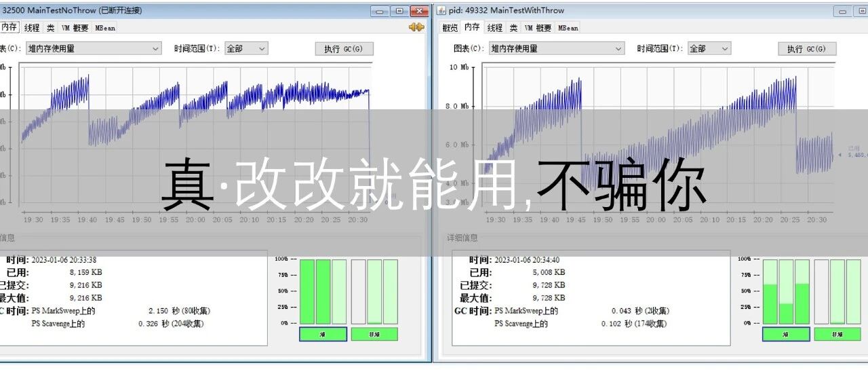
Task: Click 执行 GC(G) button in MainTestWithThrow window
Action: tap(807, 49)
